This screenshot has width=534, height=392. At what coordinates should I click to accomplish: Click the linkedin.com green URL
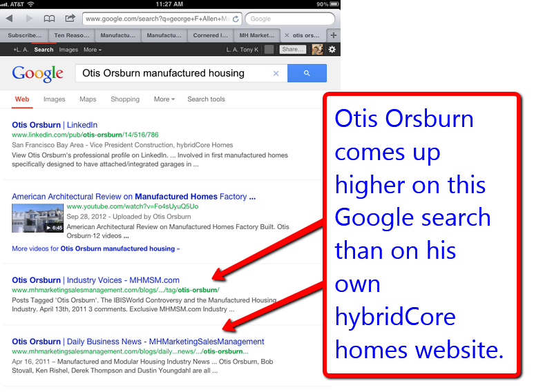[x=85, y=135]
